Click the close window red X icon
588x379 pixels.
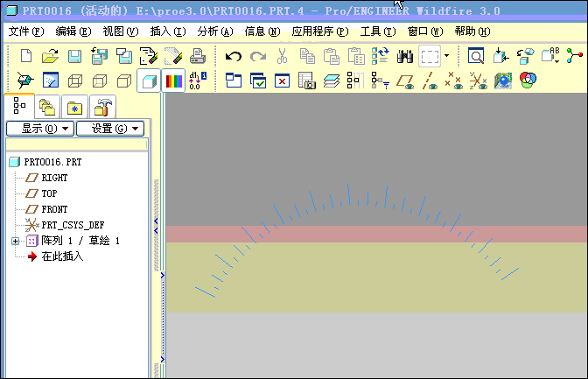pos(282,81)
